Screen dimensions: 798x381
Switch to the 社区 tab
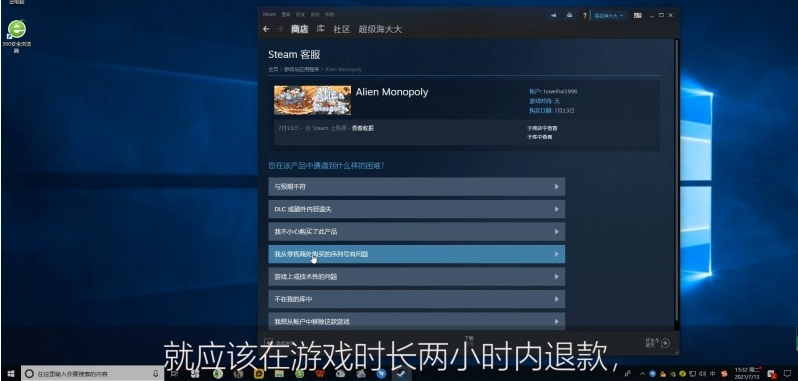(341, 30)
